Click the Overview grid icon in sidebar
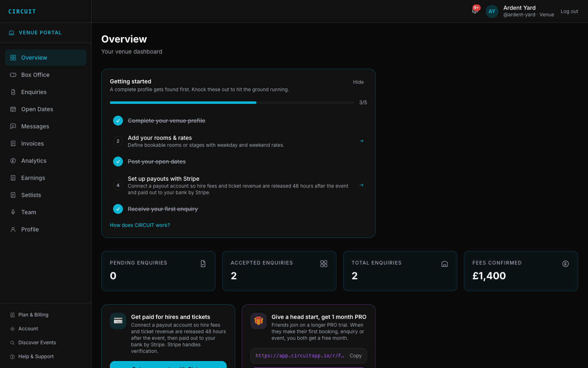Image resolution: width=588 pixels, height=368 pixels. [x=13, y=58]
